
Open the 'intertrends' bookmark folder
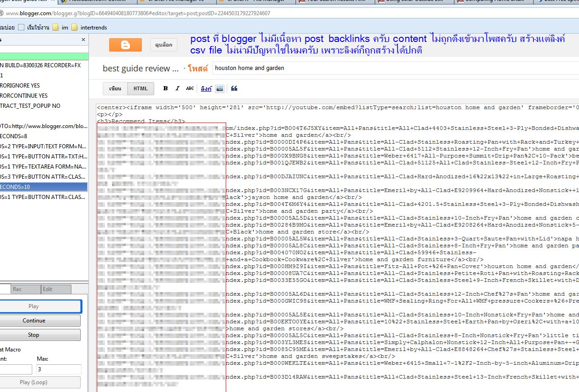[x=89, y=27]
